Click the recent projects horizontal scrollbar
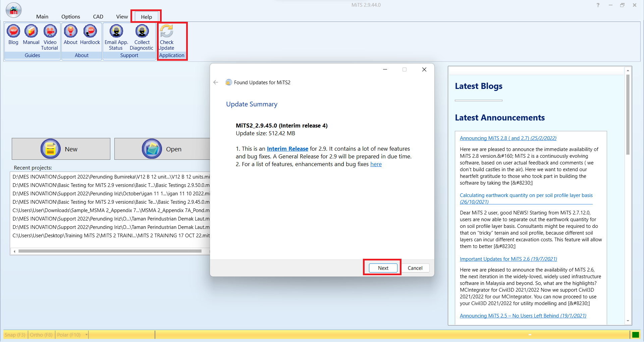 (x=110, y=251)
